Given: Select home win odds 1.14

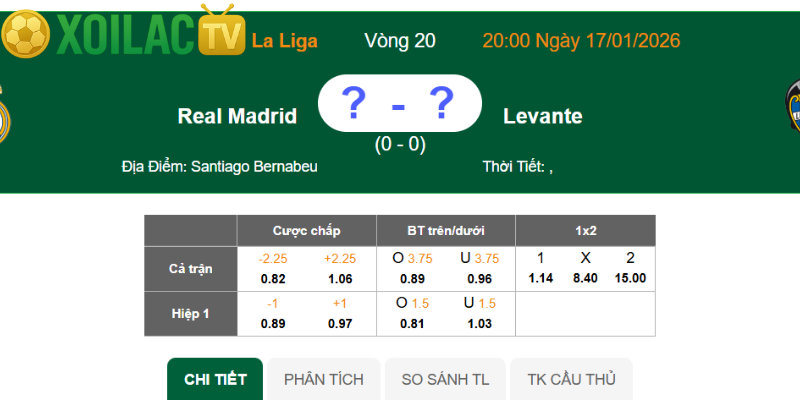Looking at the screenshot, I should 541,278.
